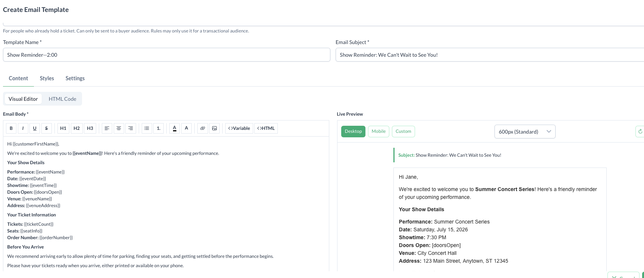
Task: Switch preview to Mobile
Action: click(378, 131)
